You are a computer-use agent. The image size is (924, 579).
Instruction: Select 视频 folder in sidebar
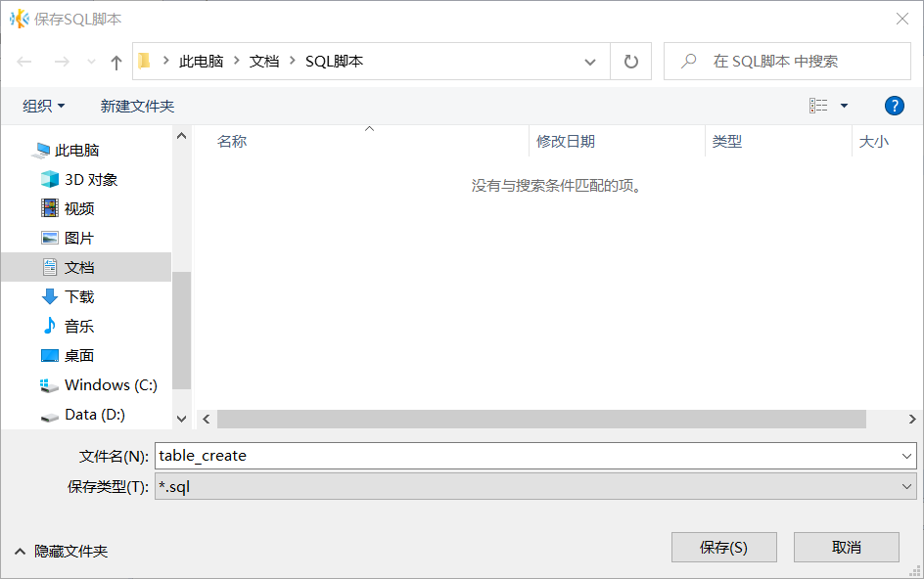(78, 208)
